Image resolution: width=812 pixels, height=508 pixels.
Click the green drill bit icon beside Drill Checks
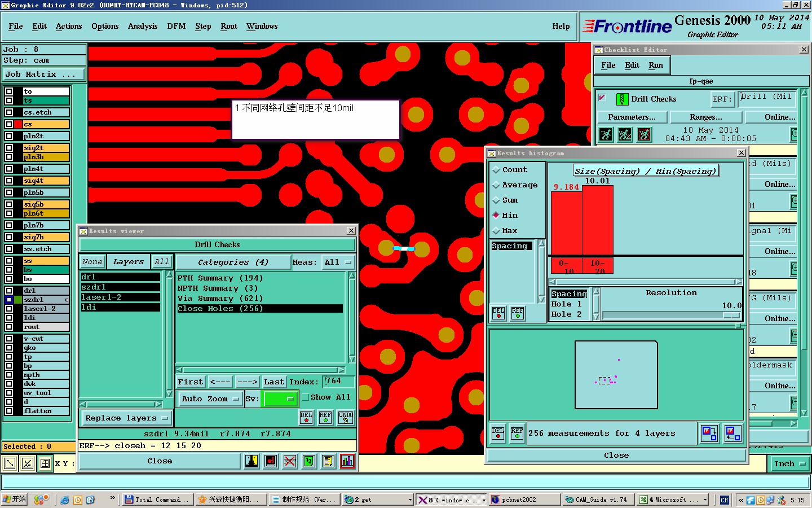pos(622,99)
